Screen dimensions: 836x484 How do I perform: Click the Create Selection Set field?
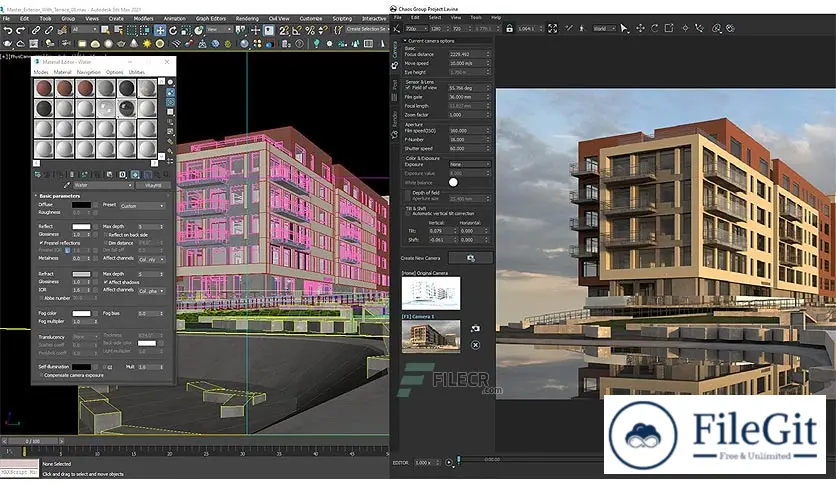click(367, 29)
